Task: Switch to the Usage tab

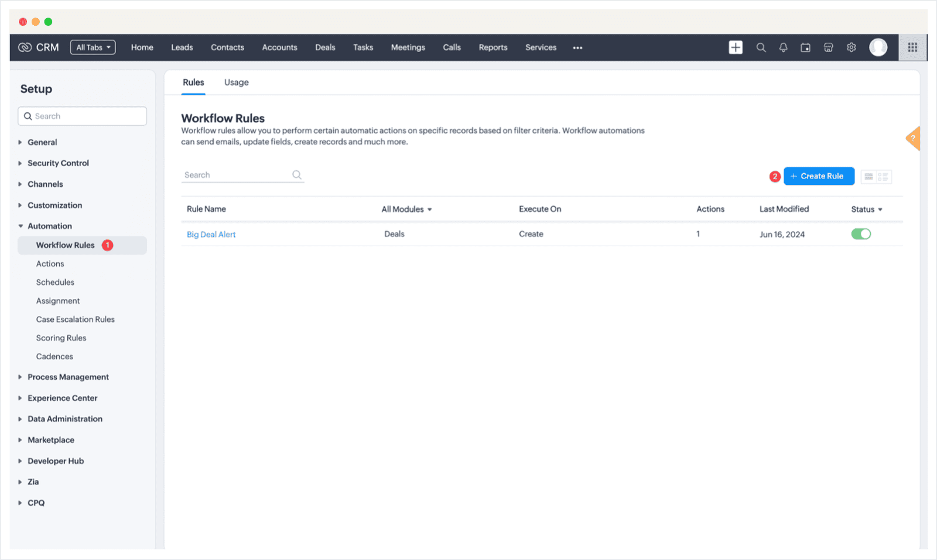Action: pos(237,83)
